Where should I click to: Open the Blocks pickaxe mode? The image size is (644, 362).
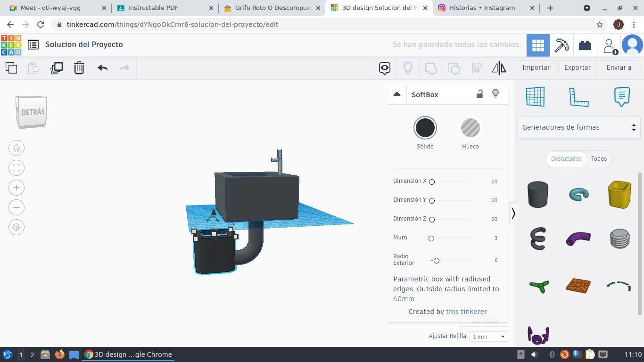561,45
